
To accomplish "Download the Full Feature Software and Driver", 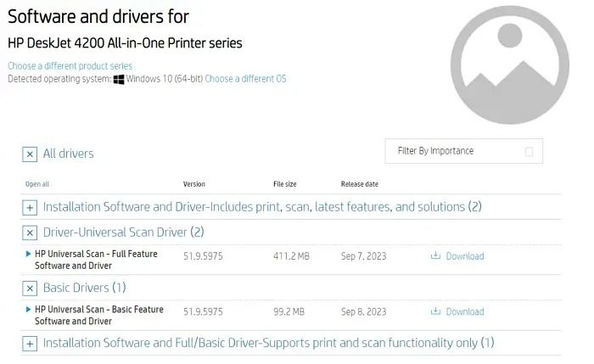I will coord(464,255).
